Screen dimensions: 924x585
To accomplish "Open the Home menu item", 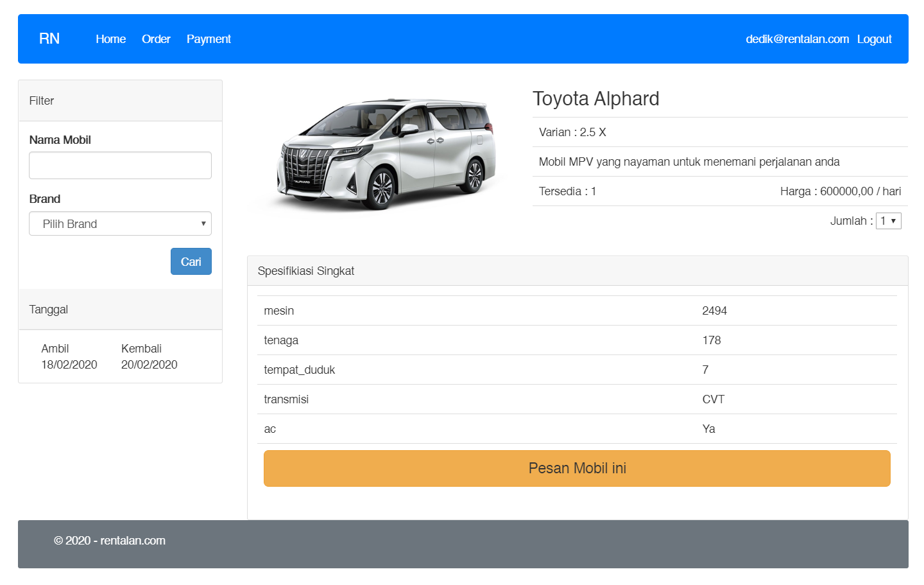I will coord(110,39).
